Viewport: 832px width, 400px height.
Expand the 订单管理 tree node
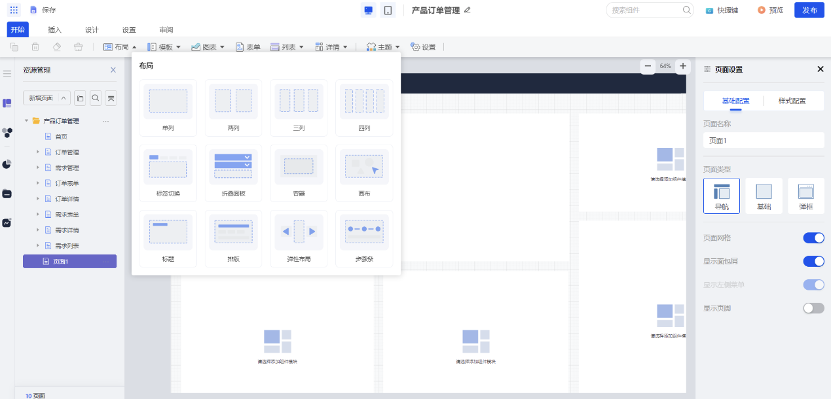[38, 152]
